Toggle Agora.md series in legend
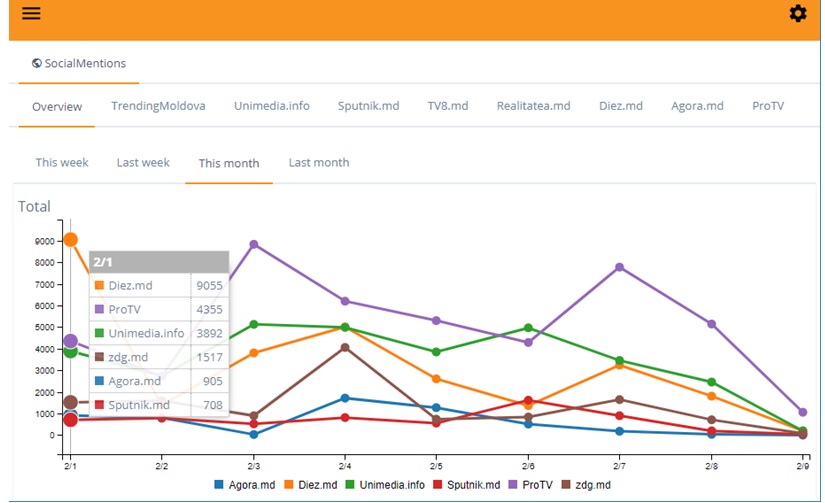 pyautogui.click(x=245, y=485)
